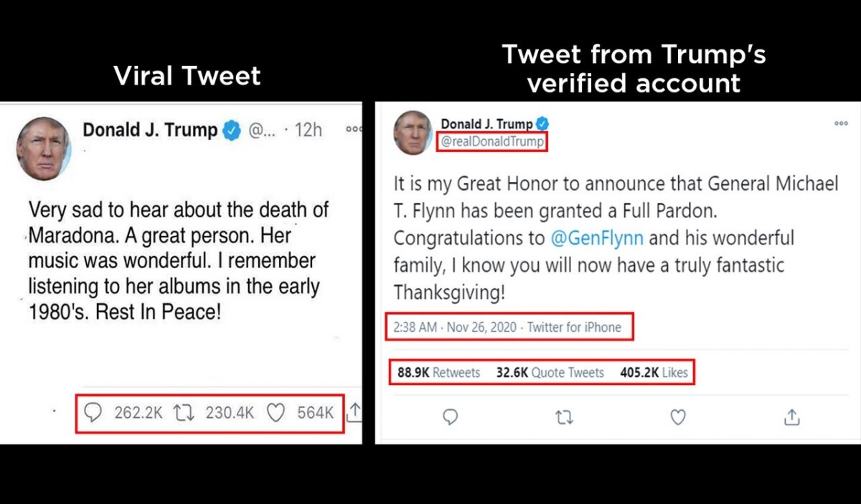
Task: Click the blue verified badge on the viral tweet
Action: coord(231,130)
